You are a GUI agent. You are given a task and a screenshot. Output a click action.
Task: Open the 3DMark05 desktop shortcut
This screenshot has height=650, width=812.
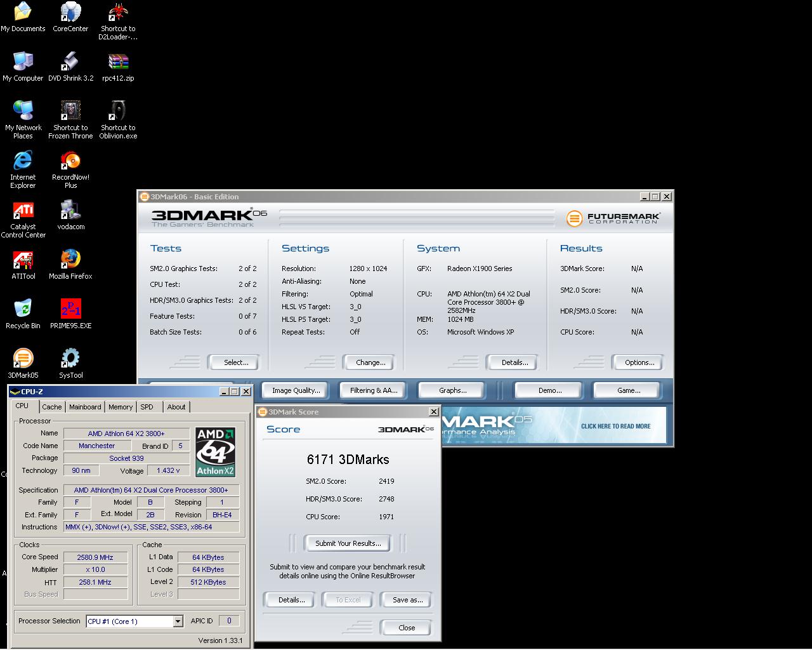click(x=23, y=359)
